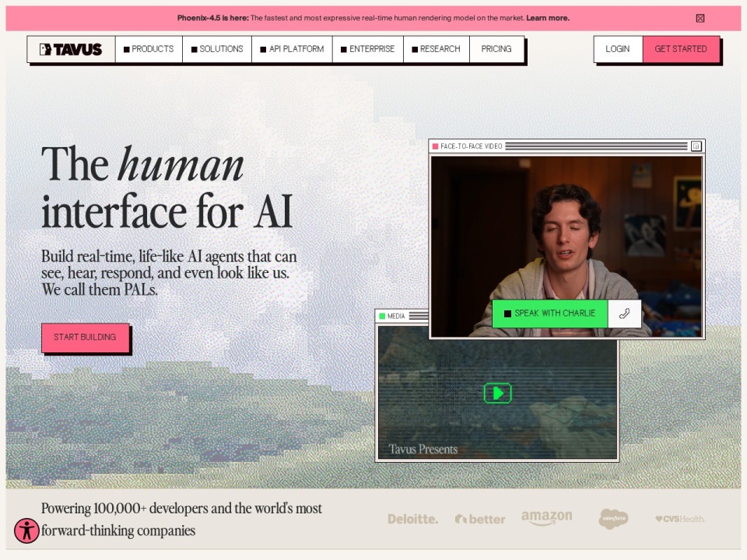Open the accessibility options widget
The height and width of the screenshot is (560, 747).
(x=26, y=530)
